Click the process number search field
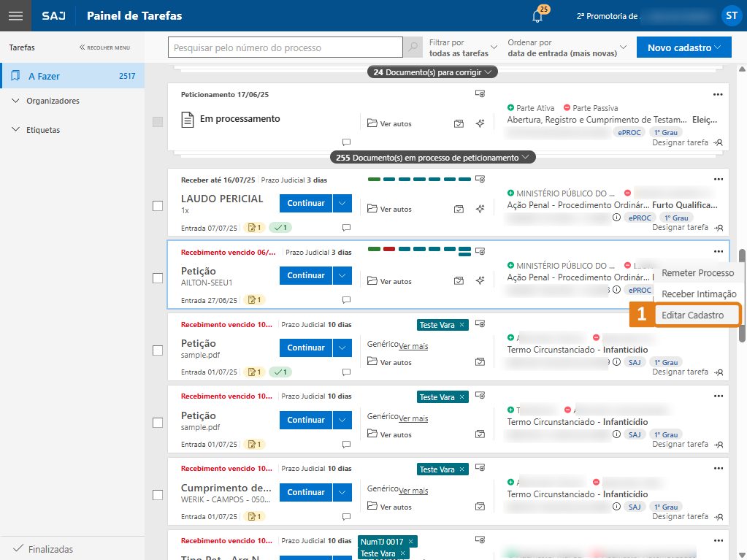This screenshot has height=560, width=747. point(285,47)
